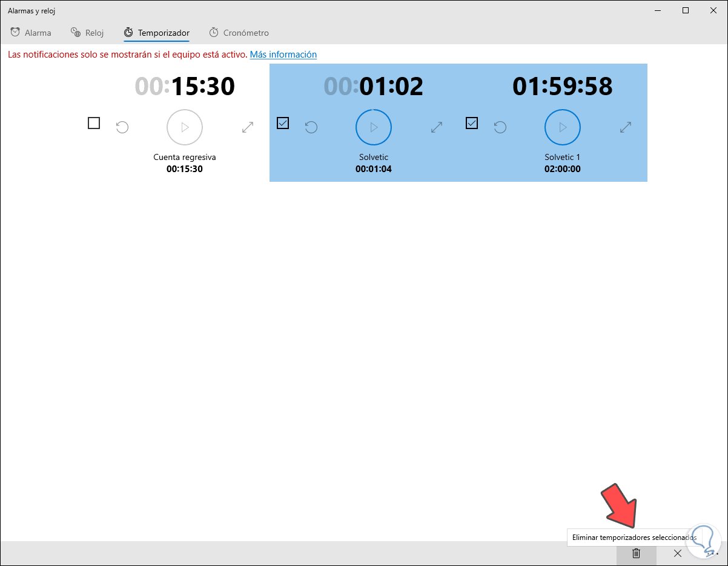Image resolution: width=728 pixels, height=566 pixels.
Task: Deselect the Solvetic timer checkbox
Action: (x=283, y=123)
